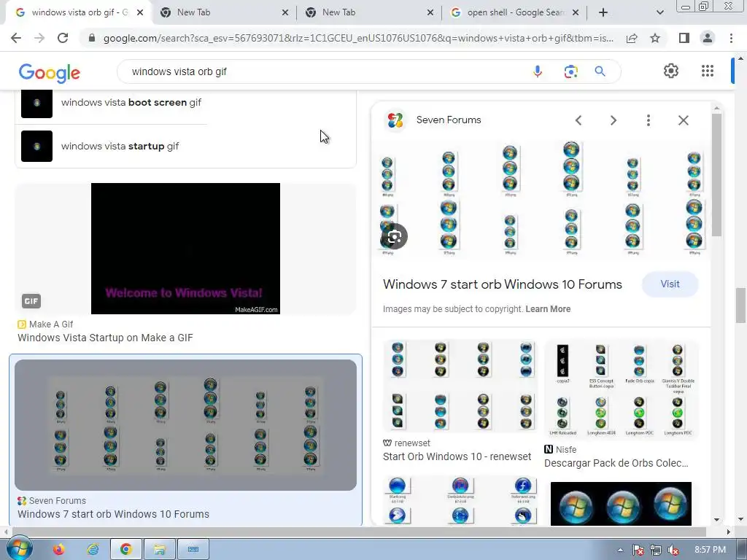Open a new browser tab with plus
Viewport: 747px width, 560px height.
603,12
